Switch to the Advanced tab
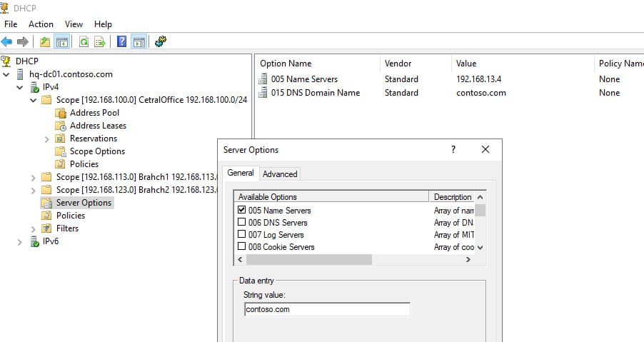The height and width of the screenshot is (342, 644). (280, 173)
